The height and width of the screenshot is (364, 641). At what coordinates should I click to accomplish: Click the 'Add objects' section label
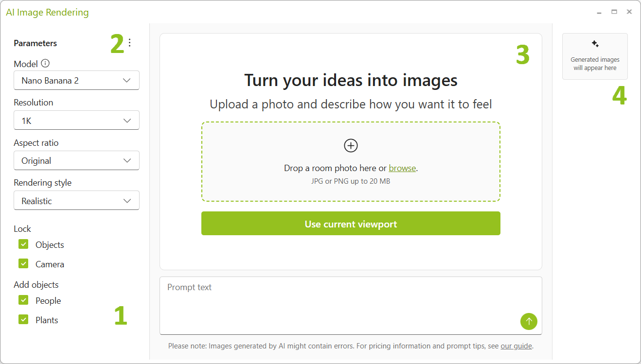(36, 284)
